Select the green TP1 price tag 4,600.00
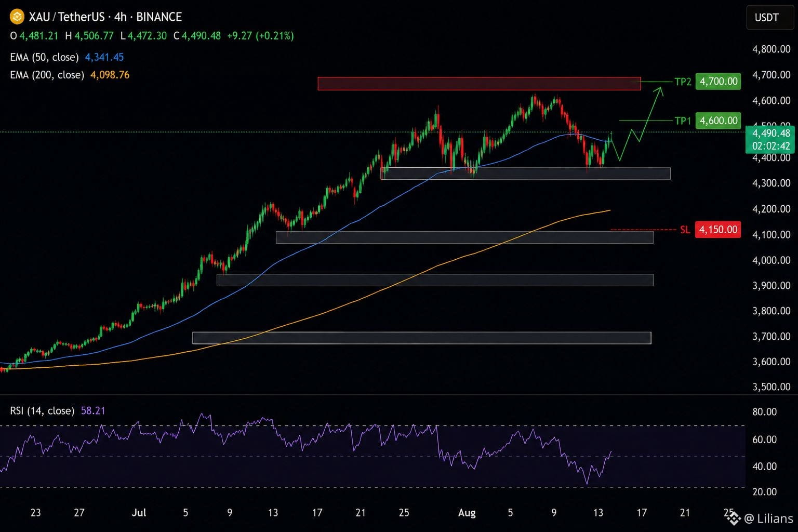 [719, 121]
